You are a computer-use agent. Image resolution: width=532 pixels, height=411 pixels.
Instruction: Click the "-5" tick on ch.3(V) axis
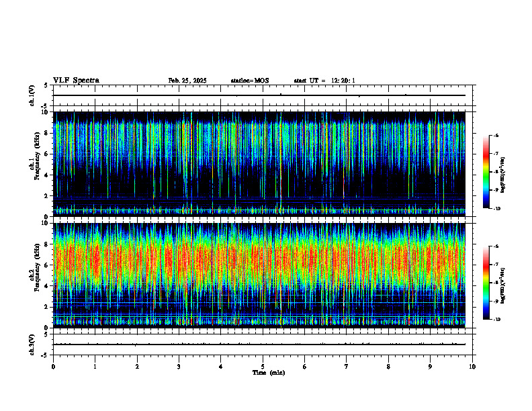(44, 355)
